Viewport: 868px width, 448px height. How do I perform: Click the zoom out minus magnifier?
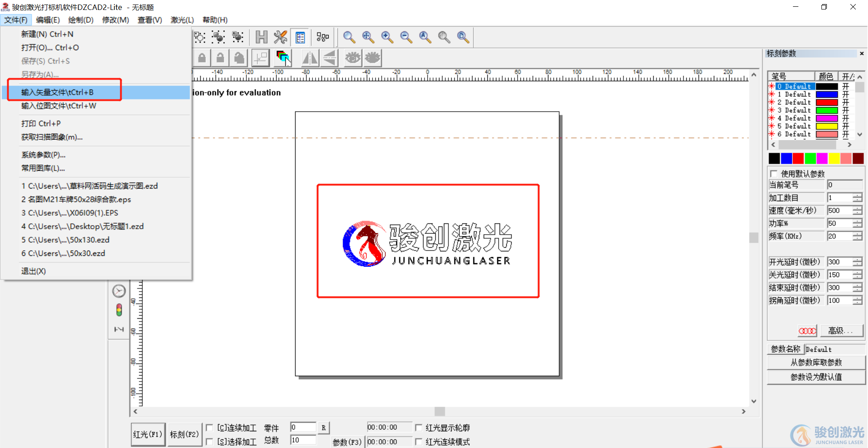(406, 37)
